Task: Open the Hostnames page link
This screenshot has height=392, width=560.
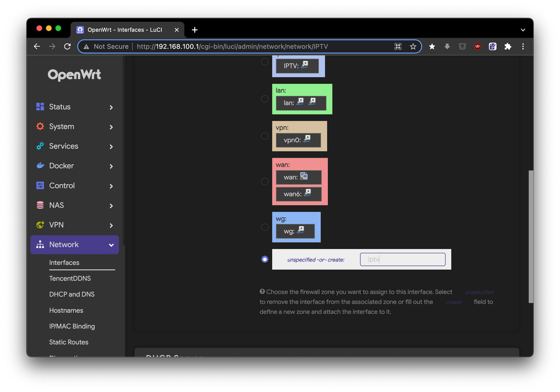Action: 66,311
